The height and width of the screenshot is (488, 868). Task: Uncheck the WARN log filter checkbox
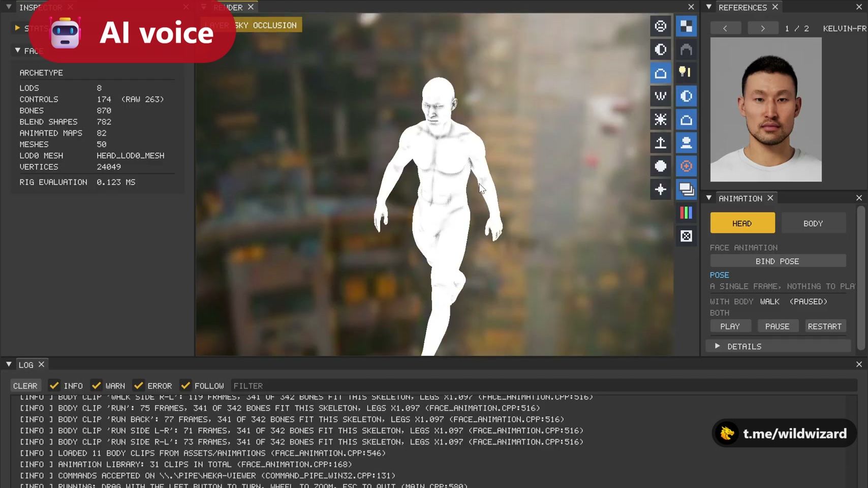96,385
